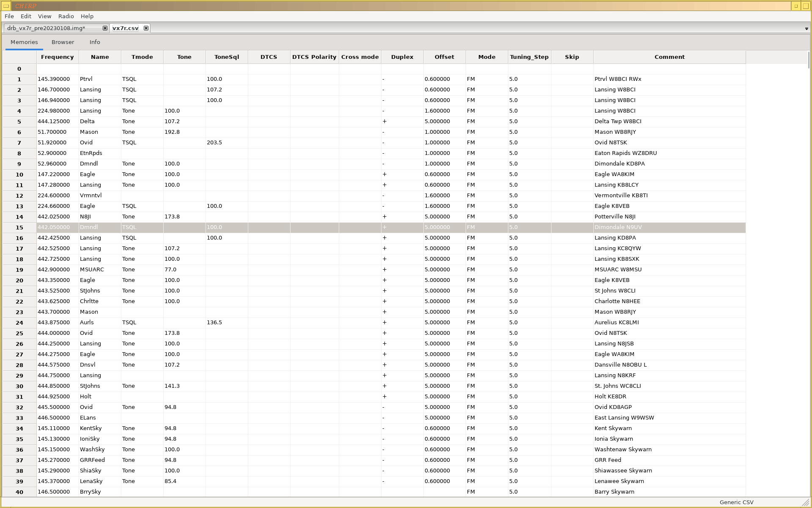This screenshot has height=508, width=812.
Task: Click the vertical scrollbar thumb
Action: click(809, 59)
